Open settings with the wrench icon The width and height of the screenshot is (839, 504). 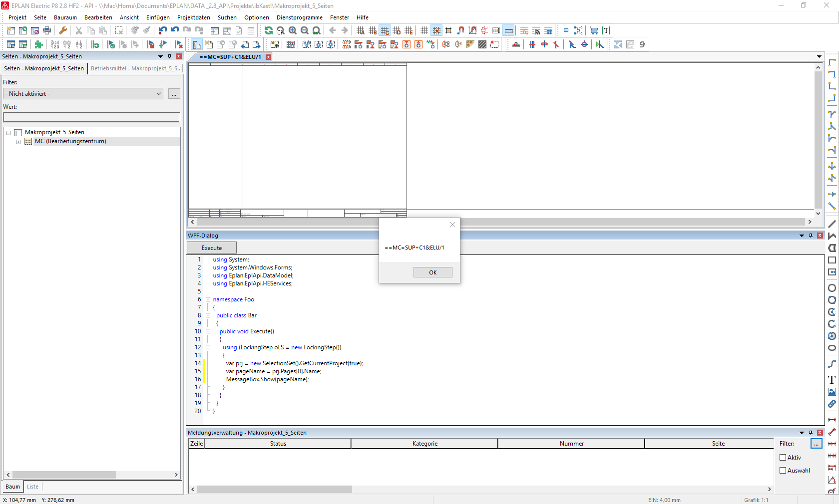[63, 30]
